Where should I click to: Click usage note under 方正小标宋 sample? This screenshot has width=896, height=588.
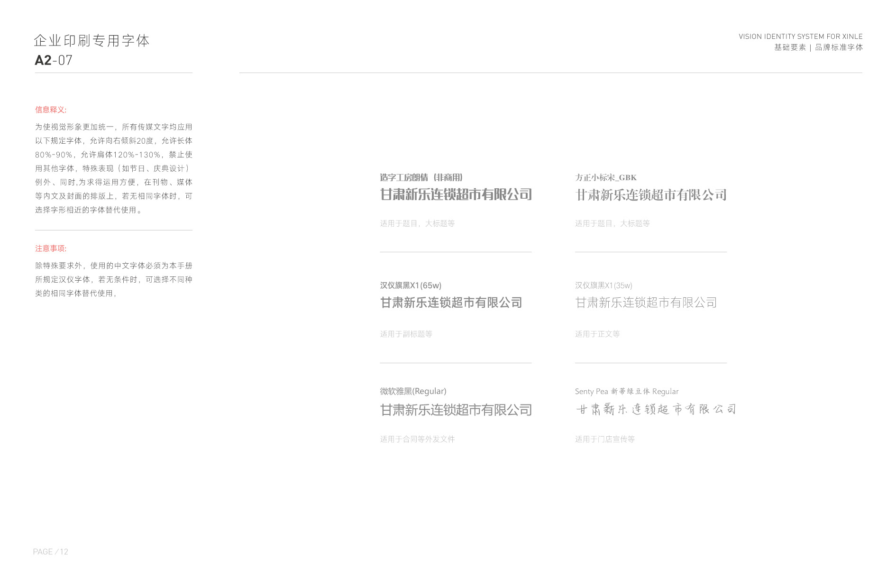[613, 223]
